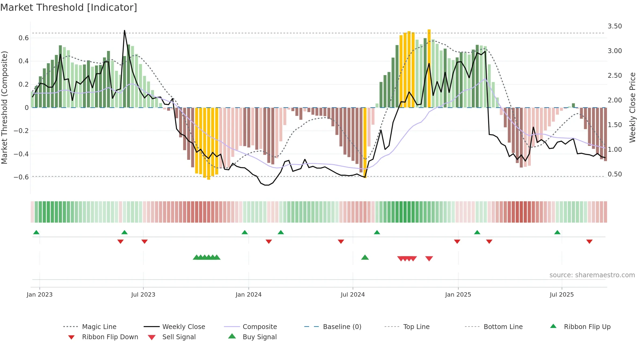Click the 1.00 right axis tick label
The height and width of the screenshot is (362, 644).
click(615, 150)
